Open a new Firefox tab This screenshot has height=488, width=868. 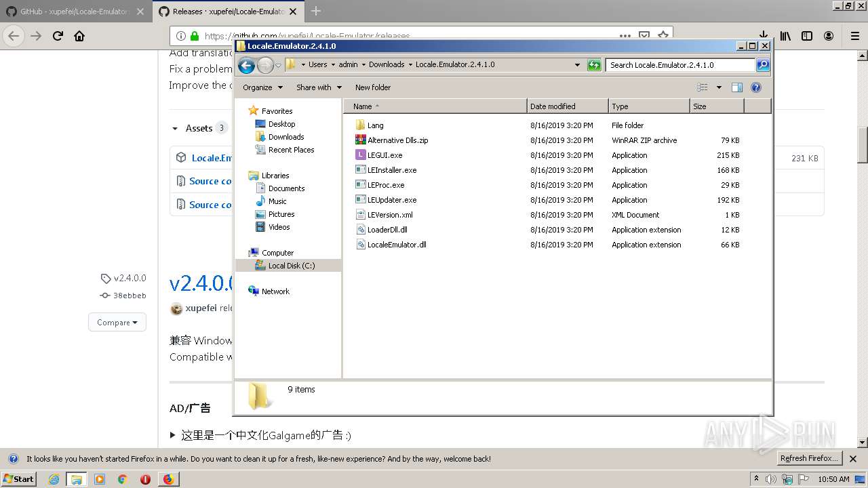pos(316,11)
